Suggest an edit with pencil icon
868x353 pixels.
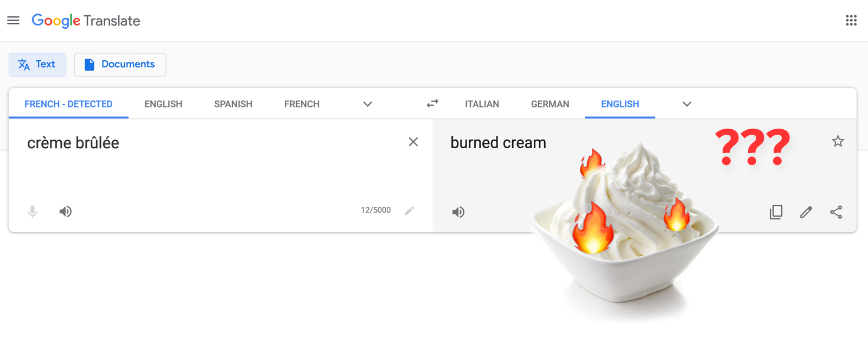click(x=806, y=212)
